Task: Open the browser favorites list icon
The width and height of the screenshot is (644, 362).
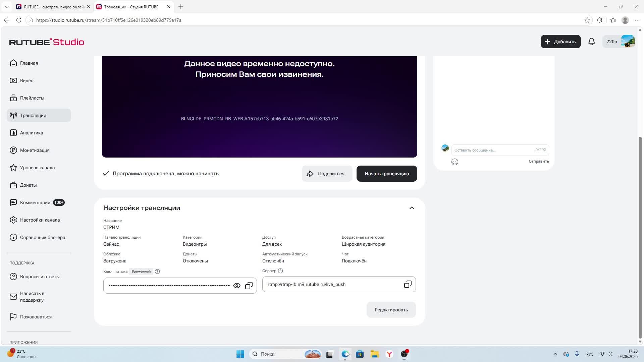Action: (x=613, y=20)
